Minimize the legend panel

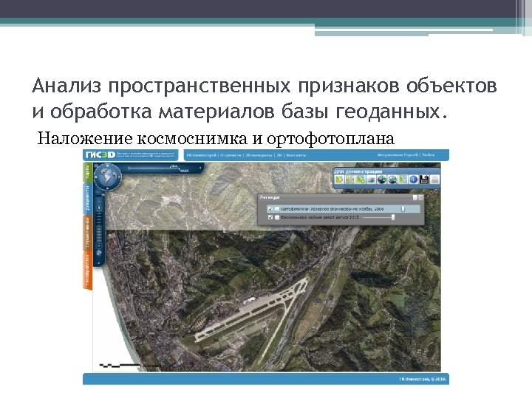415,197
